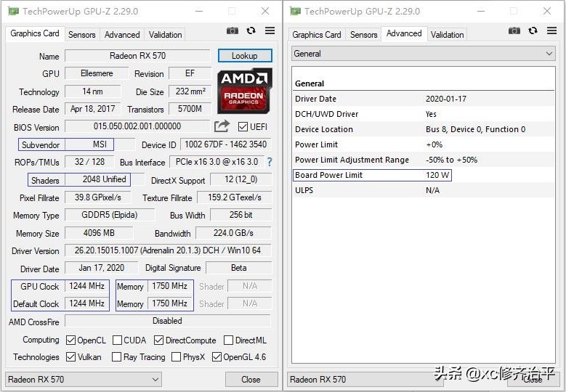Screen dimensions: 566x392
Task: Select the Driver Date row in Advanced
Action: (x=424, y=99)
